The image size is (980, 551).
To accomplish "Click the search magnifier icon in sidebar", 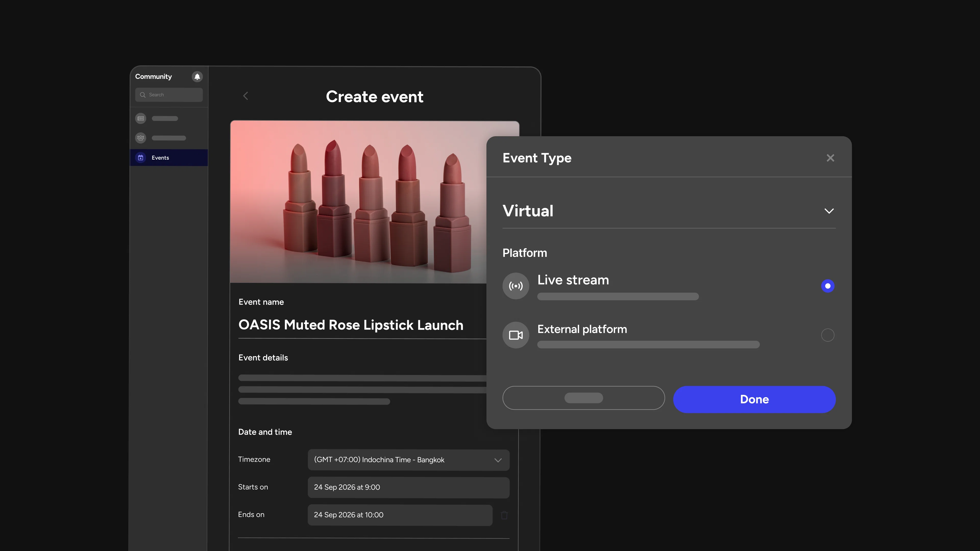I will click(x=143, y=95).
